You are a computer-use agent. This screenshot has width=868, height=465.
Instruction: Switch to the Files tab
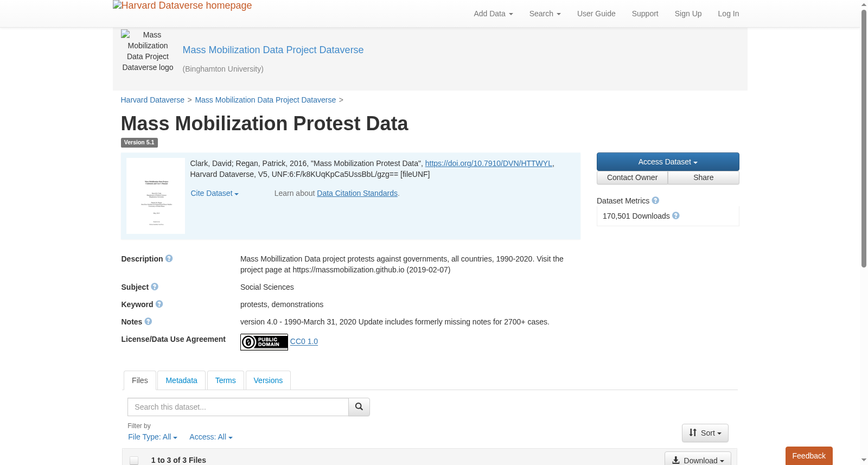140,380
